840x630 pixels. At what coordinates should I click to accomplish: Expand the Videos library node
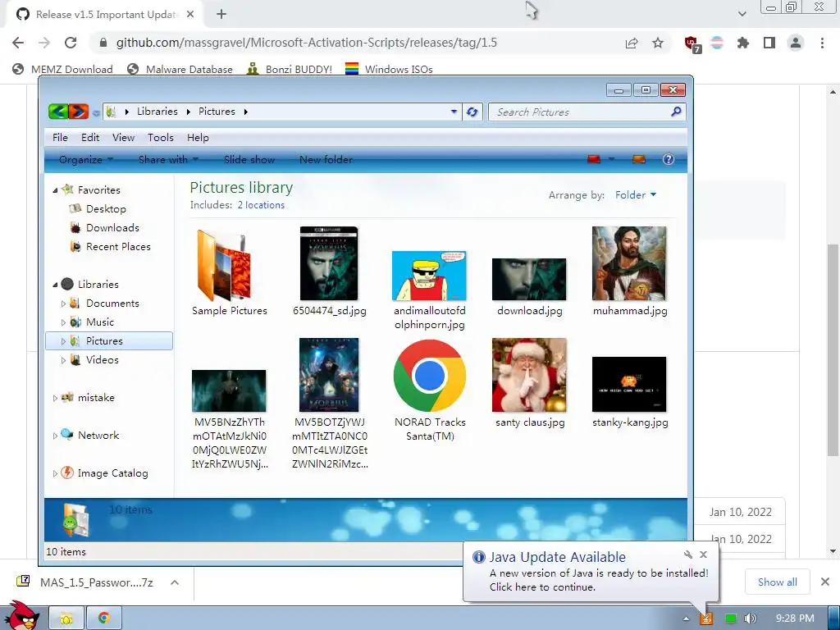coord(63,360)
